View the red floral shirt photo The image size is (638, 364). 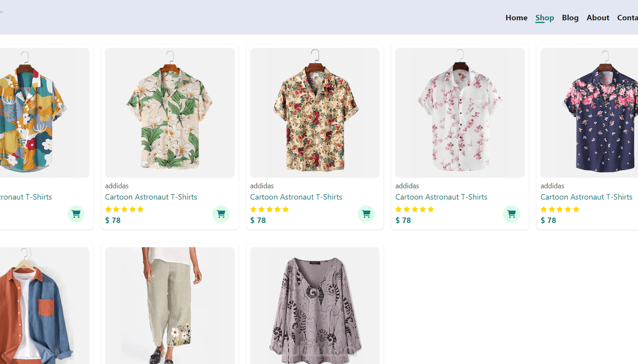point(314,113)
